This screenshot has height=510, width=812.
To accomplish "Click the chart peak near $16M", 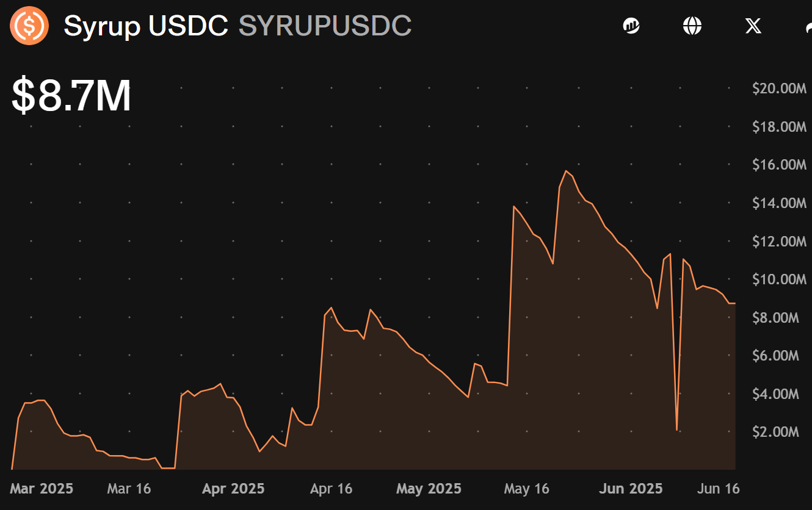I will (566, 171).
